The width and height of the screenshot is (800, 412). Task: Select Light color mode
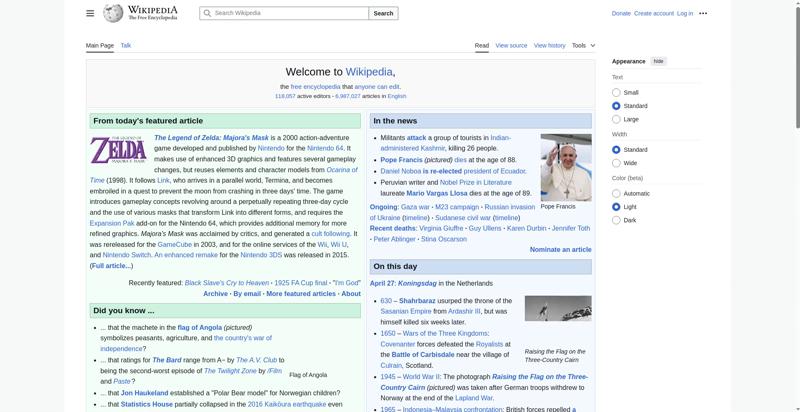(616, 207)
